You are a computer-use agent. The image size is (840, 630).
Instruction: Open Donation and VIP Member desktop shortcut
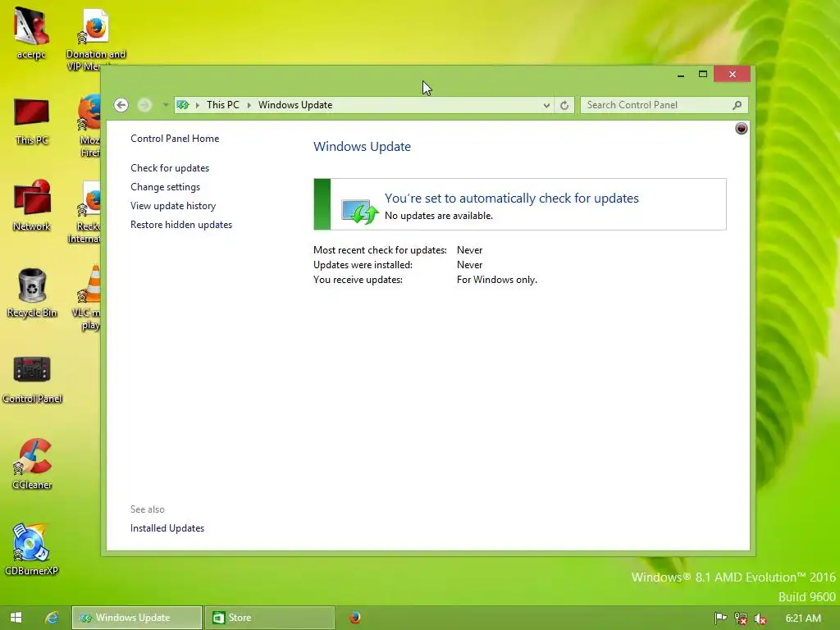point(95,39)
